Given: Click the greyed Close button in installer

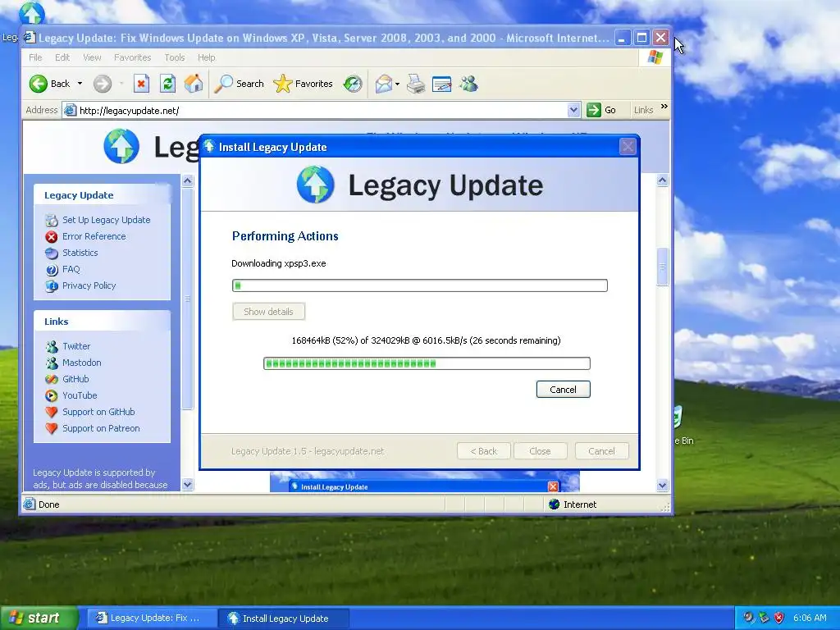Looking at the screenshot, I should (540, 451).
